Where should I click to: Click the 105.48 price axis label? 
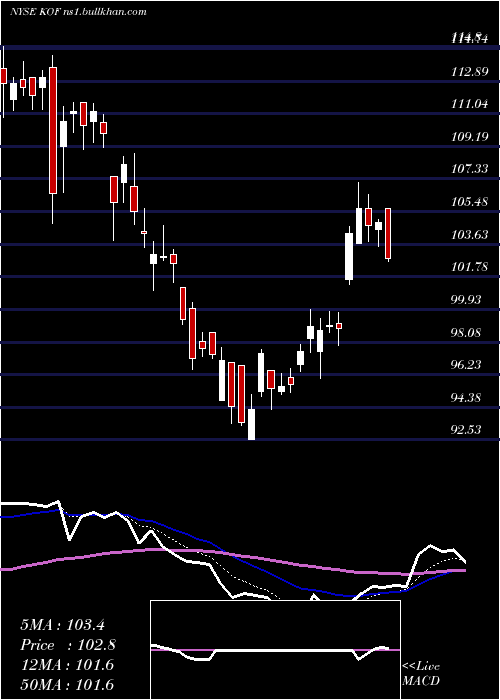point(470,202)
